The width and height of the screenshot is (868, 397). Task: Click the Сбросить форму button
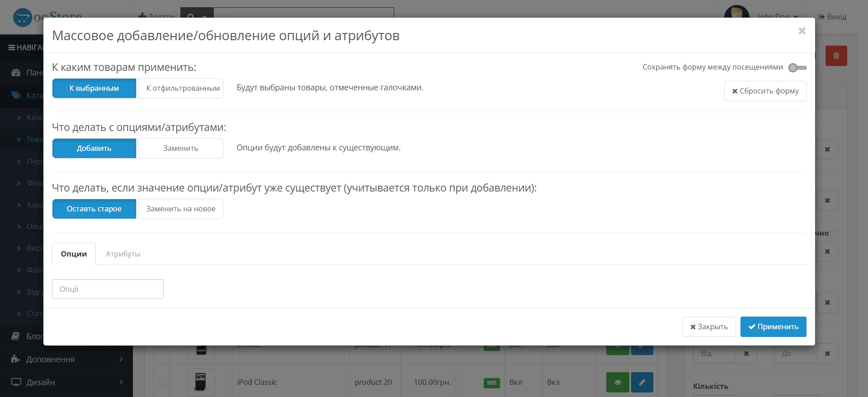click(x=765, y=91)
